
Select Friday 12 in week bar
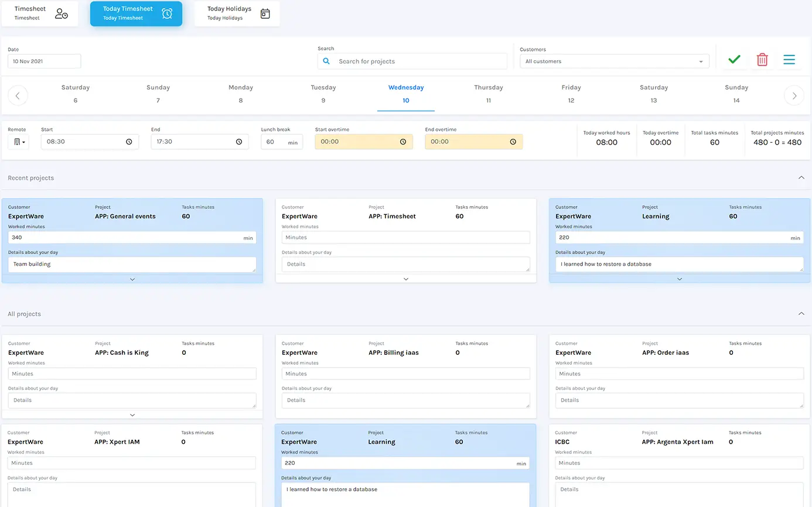[x=571, y=94]
